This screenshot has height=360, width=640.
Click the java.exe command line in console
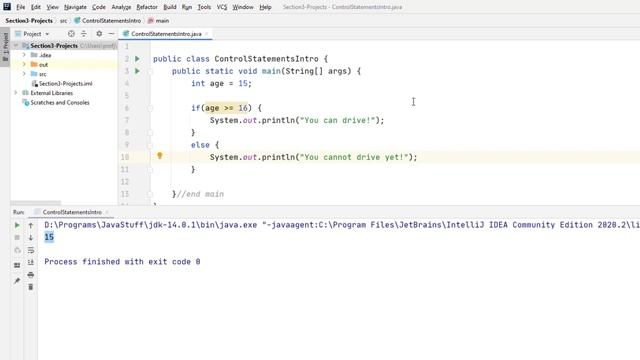[x=342, y=225]
